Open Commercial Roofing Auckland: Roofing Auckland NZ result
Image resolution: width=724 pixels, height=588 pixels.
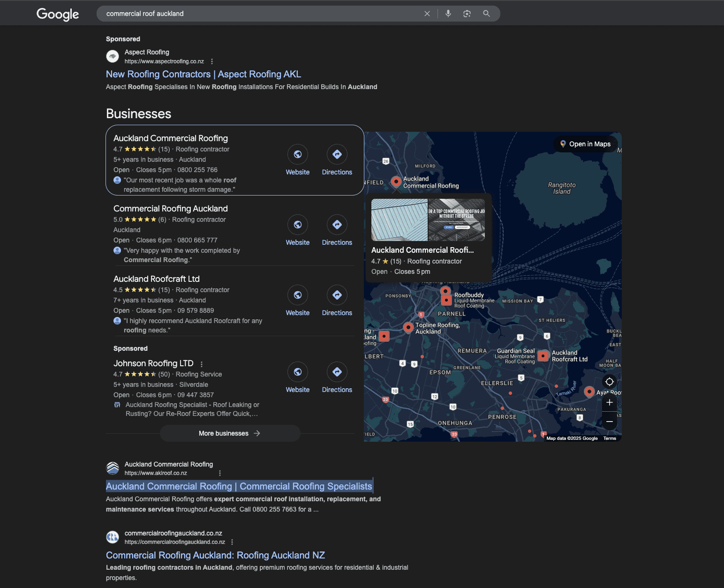click(215, 555)
